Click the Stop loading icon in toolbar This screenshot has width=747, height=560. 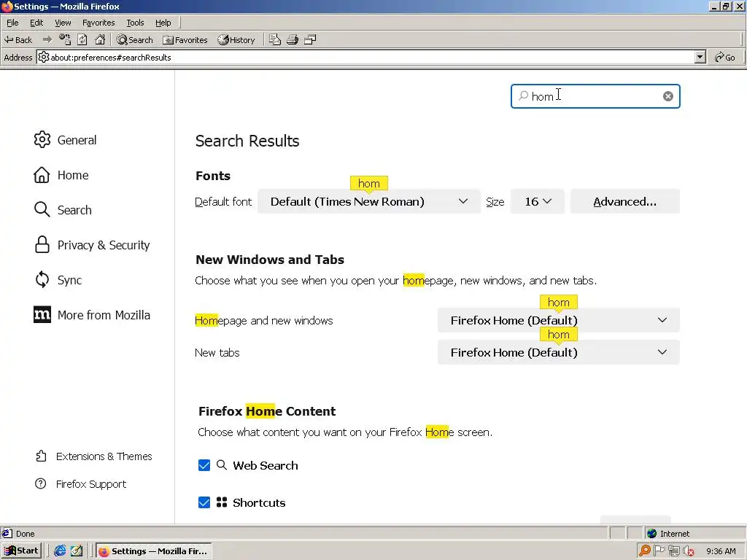pos(65,39)
